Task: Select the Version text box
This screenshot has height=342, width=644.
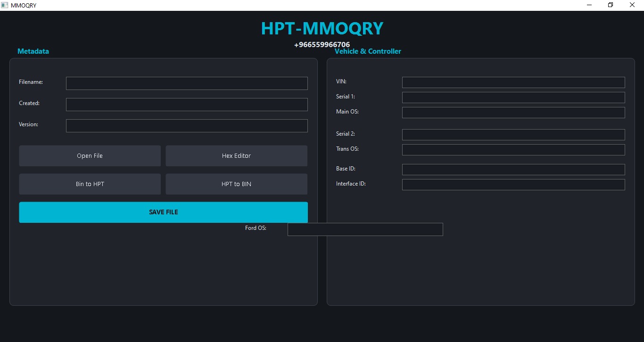Action: click(x=187, y=126)
